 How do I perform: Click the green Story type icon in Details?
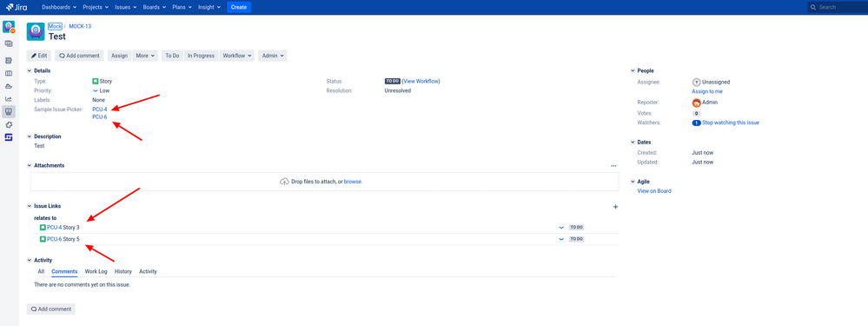96,82
